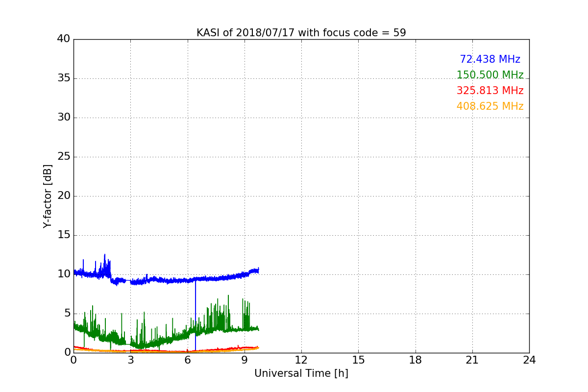Click the Y-factor [dB] axis label
The width and height of the screenshot is (588, 392).
48,196
